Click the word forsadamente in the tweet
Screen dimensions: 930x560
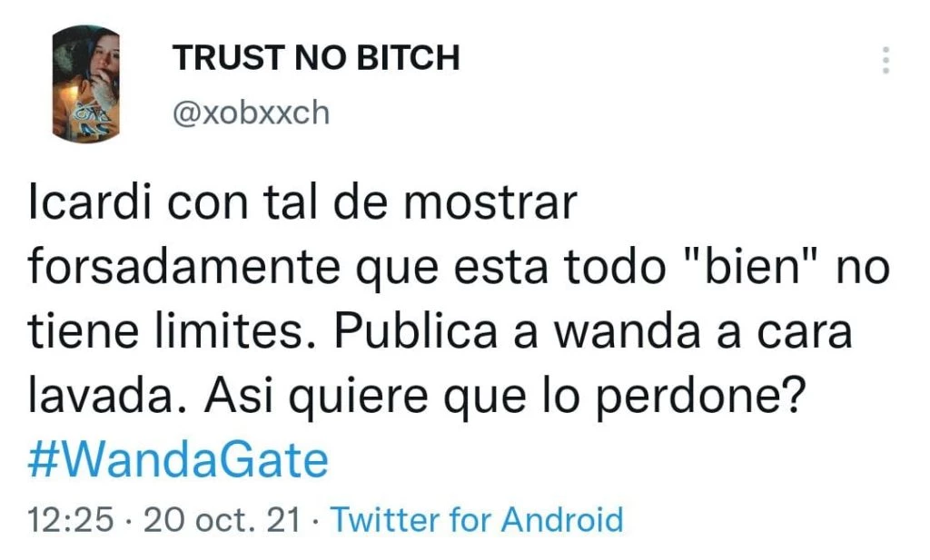pos(183,267)
